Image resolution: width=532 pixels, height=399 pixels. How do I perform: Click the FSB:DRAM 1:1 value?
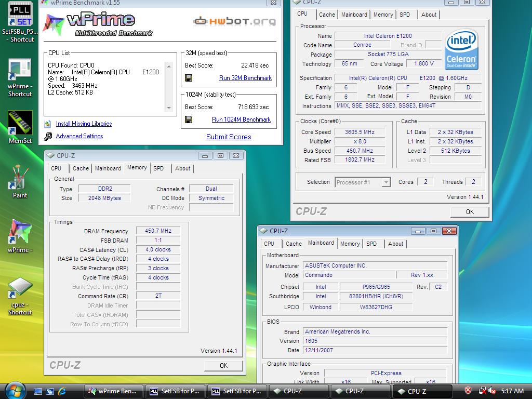[158, 240]
